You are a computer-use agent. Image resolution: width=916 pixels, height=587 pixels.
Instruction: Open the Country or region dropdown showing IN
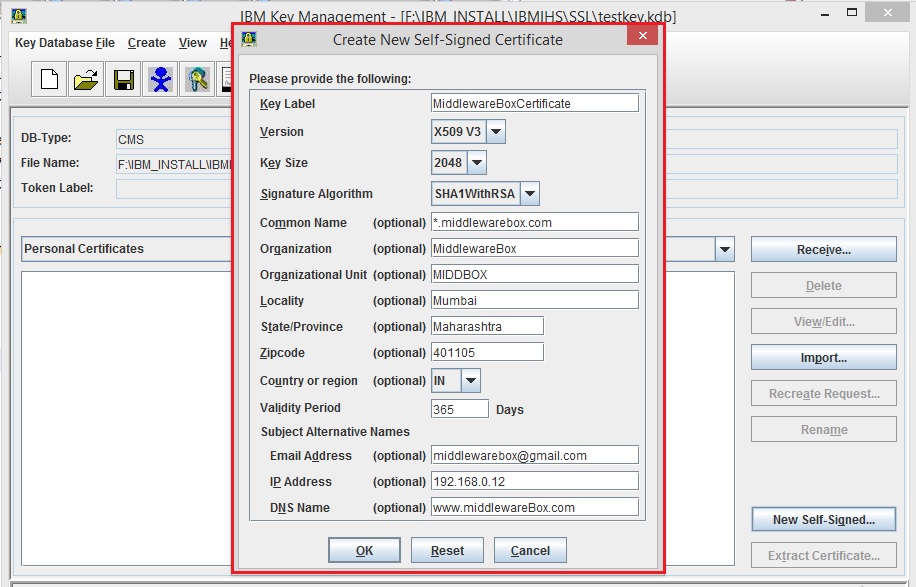[468, 381]
